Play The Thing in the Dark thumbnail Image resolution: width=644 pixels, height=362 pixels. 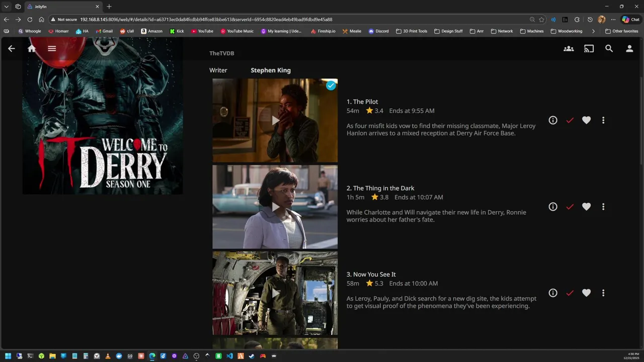[275, 207]
